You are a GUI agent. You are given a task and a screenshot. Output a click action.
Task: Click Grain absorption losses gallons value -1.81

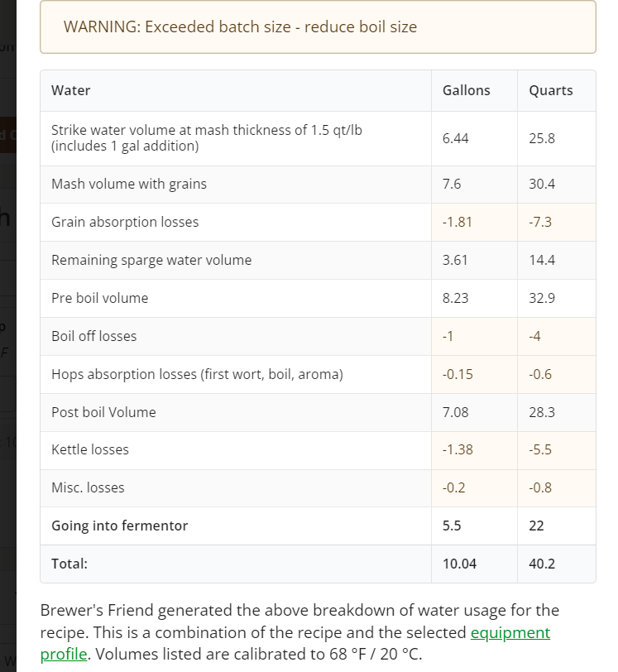458,222
